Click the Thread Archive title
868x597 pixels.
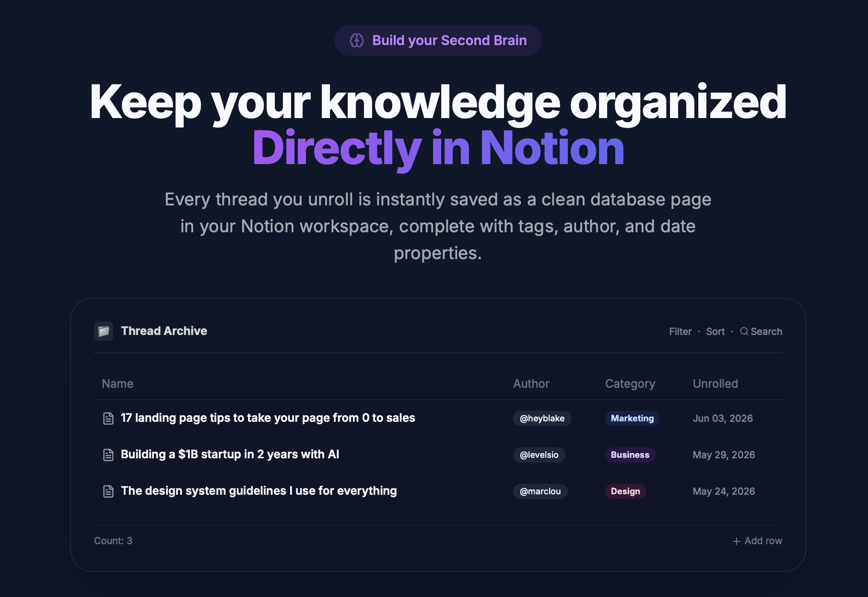click(x=164, y=331)
